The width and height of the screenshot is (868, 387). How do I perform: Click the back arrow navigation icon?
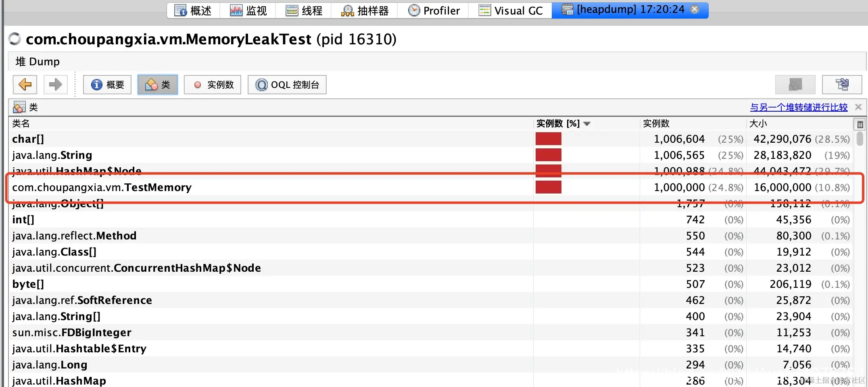pos(25,85)
